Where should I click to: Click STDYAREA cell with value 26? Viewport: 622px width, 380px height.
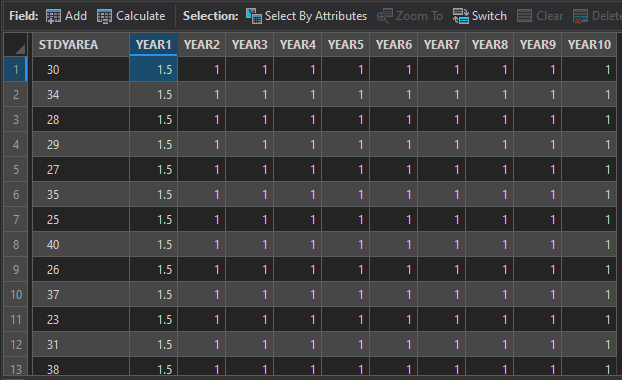click(x=81, y=269)
